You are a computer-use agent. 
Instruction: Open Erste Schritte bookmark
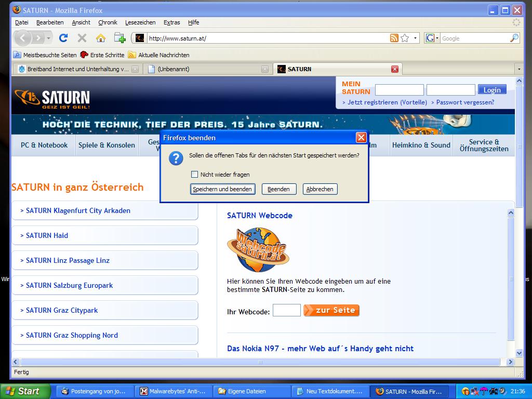pyautogui.click(x=102, y=55)
